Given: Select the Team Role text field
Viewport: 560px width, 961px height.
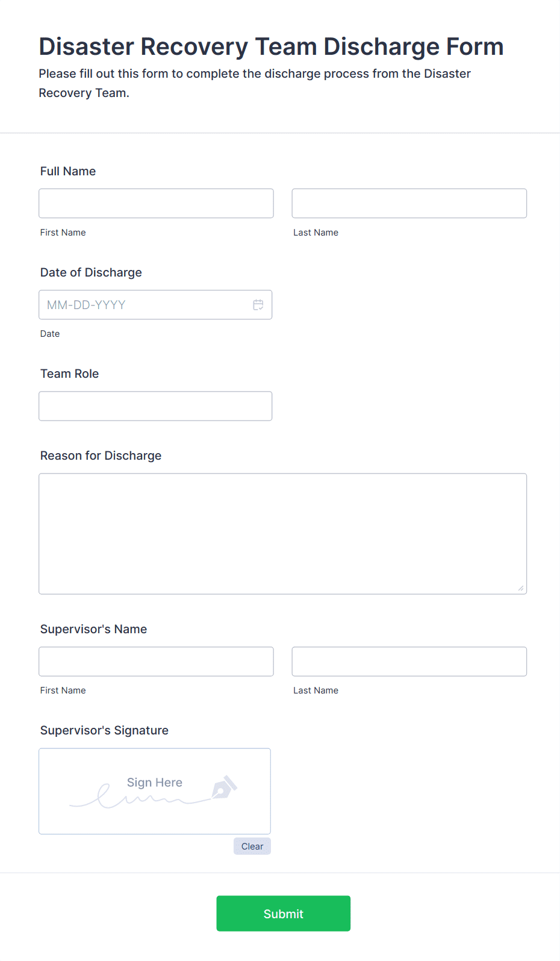Looking at the screenshot, I should 155,406.
